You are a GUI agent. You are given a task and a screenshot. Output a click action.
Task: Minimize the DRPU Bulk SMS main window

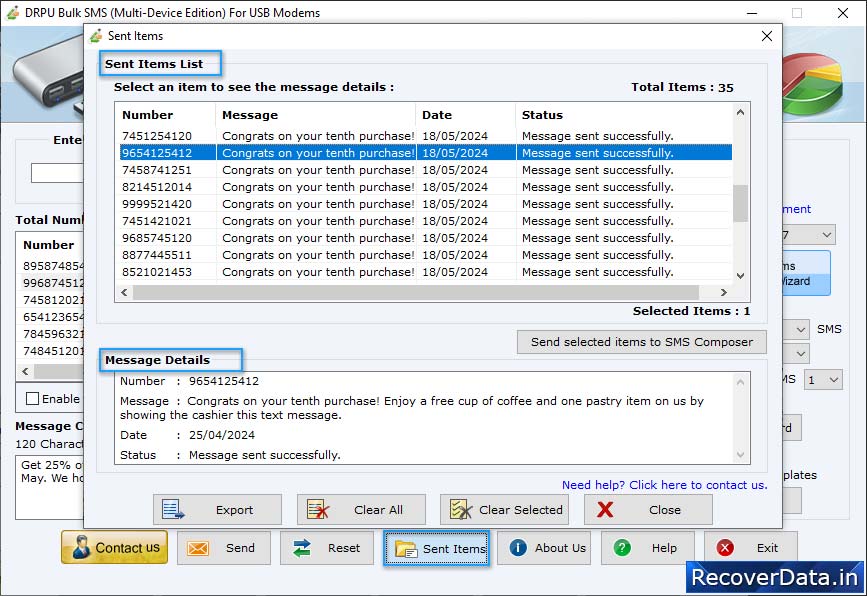pos(752,13)
